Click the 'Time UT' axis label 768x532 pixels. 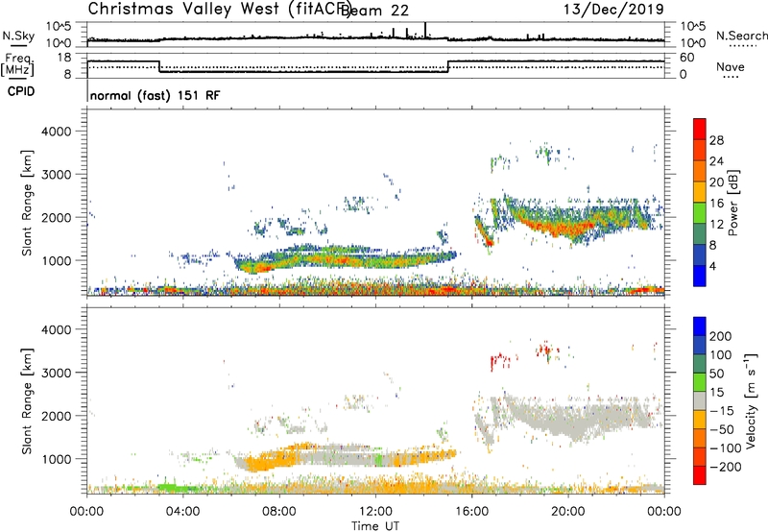pos(375,526)
